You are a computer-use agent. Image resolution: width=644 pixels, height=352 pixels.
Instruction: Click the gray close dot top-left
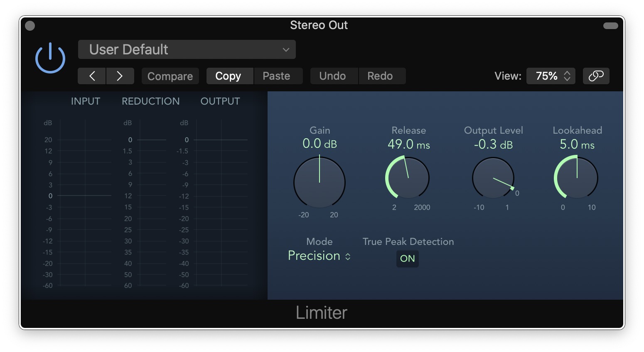tap(30, 26)
